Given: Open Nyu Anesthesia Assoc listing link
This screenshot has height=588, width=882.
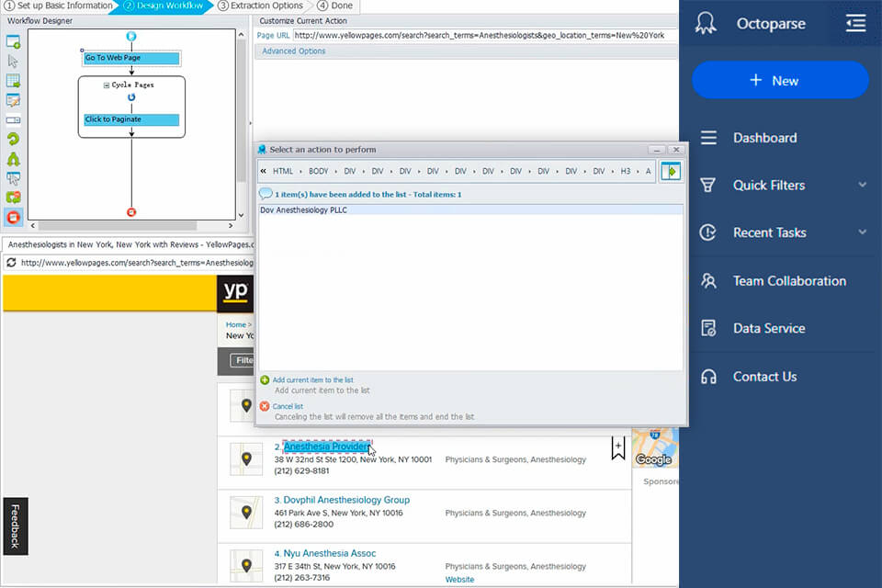Looking at the screenshot, I should click(x=330, y=553).
